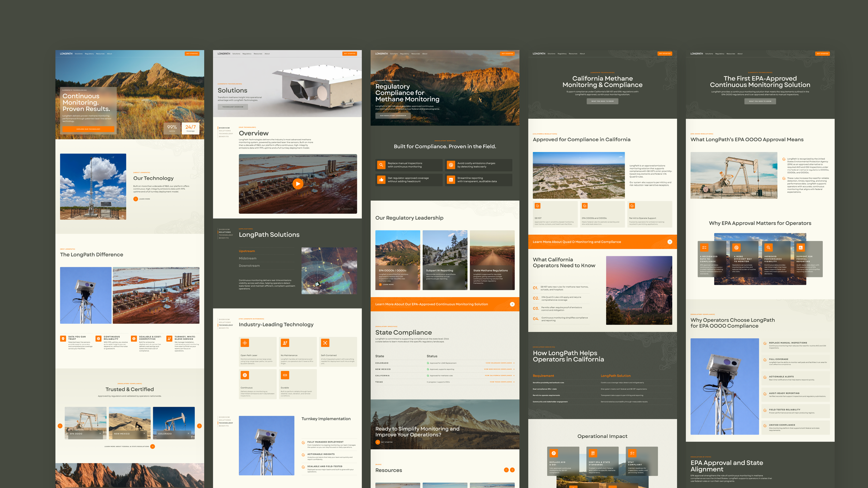Expand Midstream in LongPath Solutions list
The height and width of the screenshot is (488, 868).
coord(248,258)
